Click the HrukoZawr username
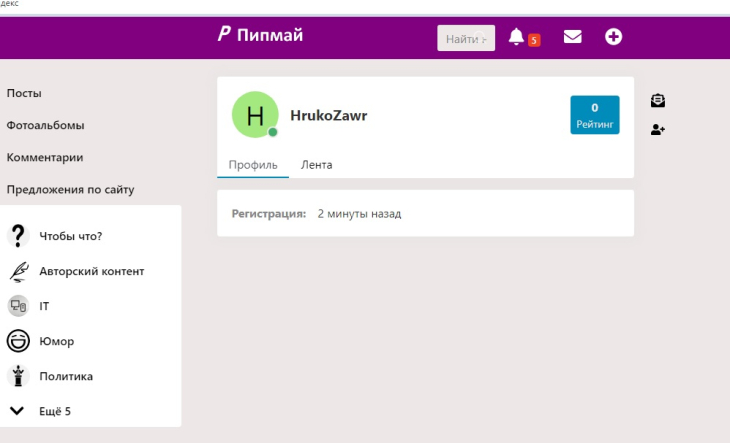 (x=329, y=115)
